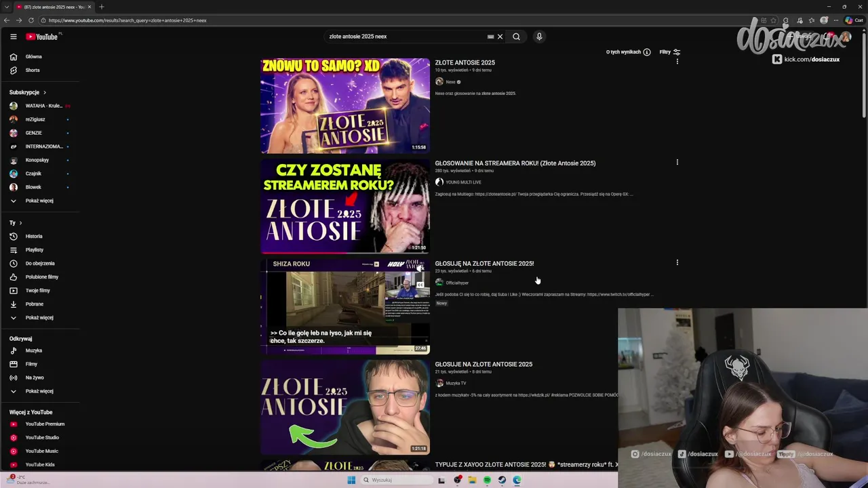Screen dimensions: 868x488
Task: Play Muzyka TV ZŁOTE ANTOSIE thumbnail
Action: [x=345, y=407]
